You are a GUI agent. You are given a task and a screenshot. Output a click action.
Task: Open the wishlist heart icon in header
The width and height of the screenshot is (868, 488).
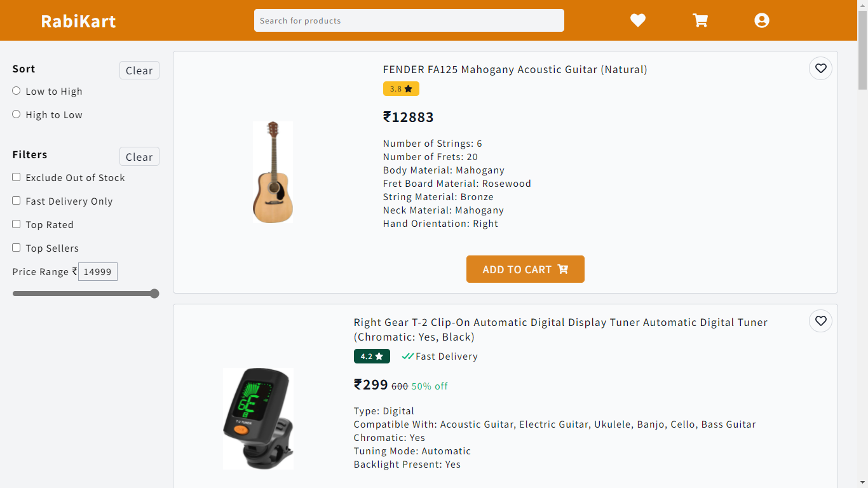(638, 20)
